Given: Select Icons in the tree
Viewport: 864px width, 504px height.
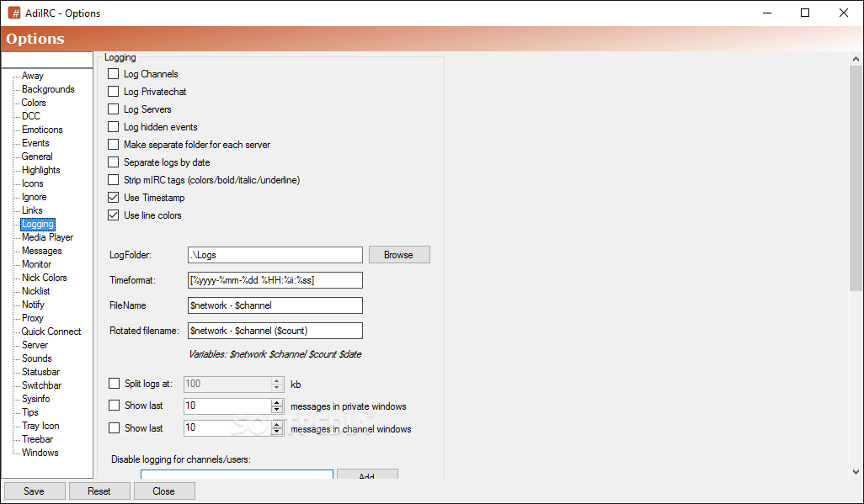Looking at the screenshot, I should tap(33, 183).
